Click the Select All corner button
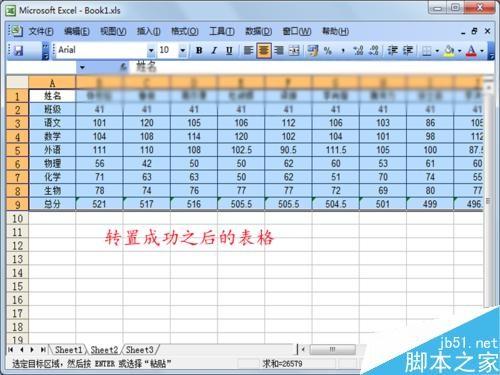 point(17,82)
